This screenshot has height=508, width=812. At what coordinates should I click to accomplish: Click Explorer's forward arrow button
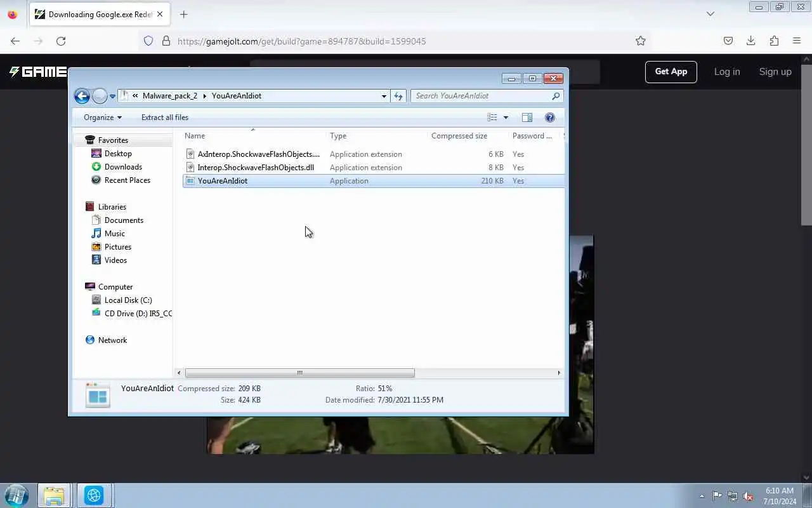(x=100, y=96)
